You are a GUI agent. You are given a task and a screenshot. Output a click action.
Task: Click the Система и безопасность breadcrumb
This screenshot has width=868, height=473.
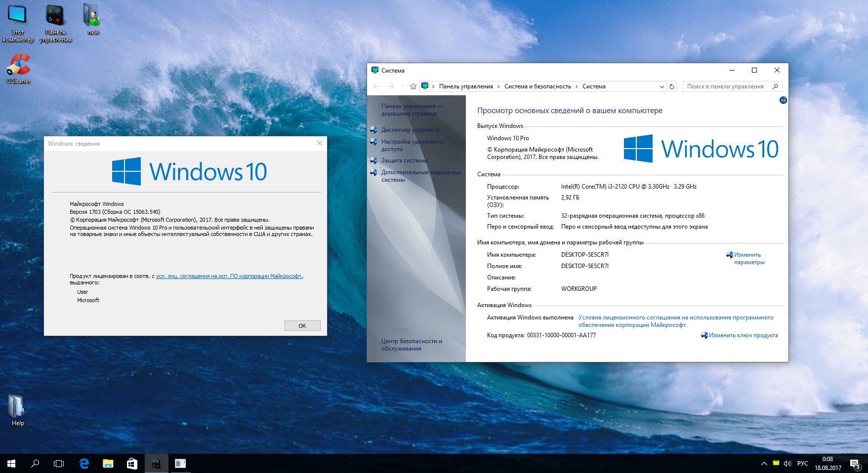coord(537,86)
